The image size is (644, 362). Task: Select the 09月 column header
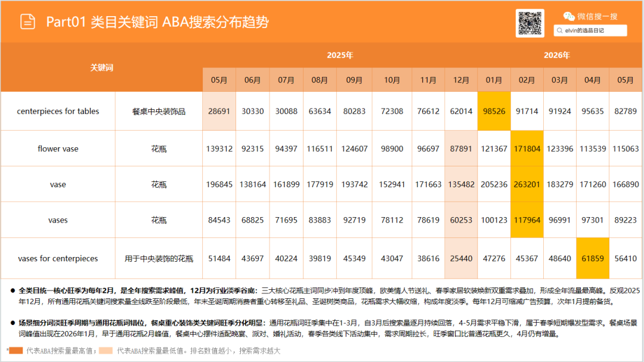[x=354, y=80]
